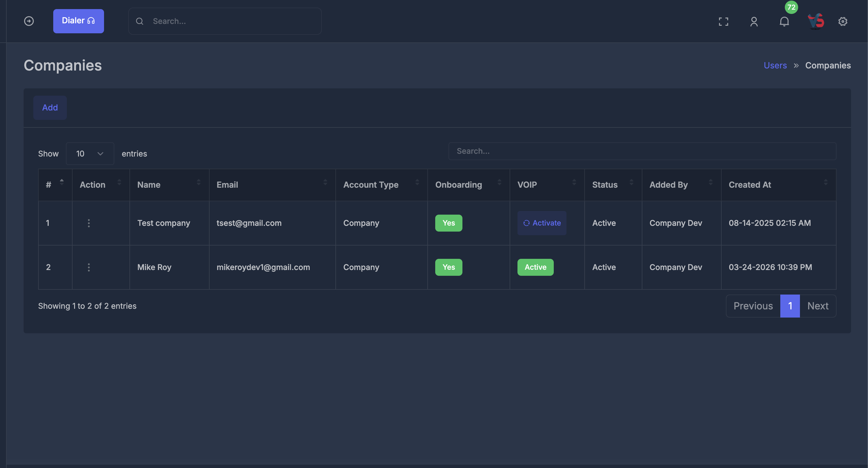Click the Companies breadcrumb text
Screen dimensions: 868x468
[828, 65]
